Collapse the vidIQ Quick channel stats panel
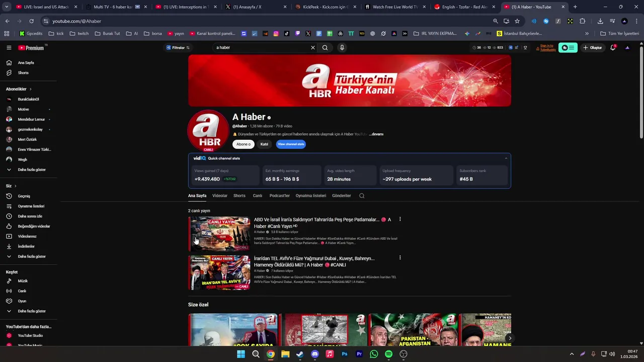This screenshot has width=644, height=362. coord(506,158)
